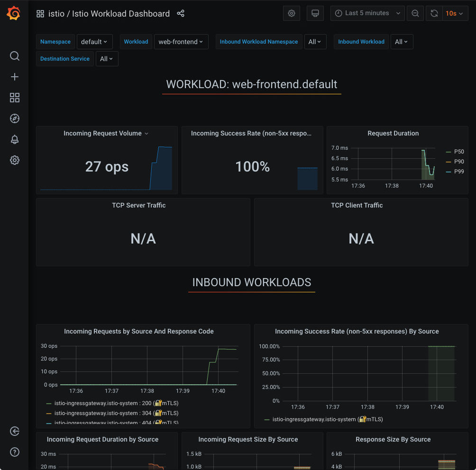Expand the 10s refresh interval dropdown
Viewport: 476px width, 470px height.
(454, 13)
